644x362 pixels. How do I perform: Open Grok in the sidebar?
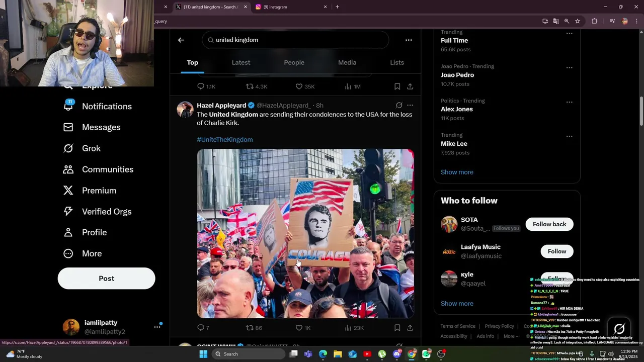coord(82,149)
